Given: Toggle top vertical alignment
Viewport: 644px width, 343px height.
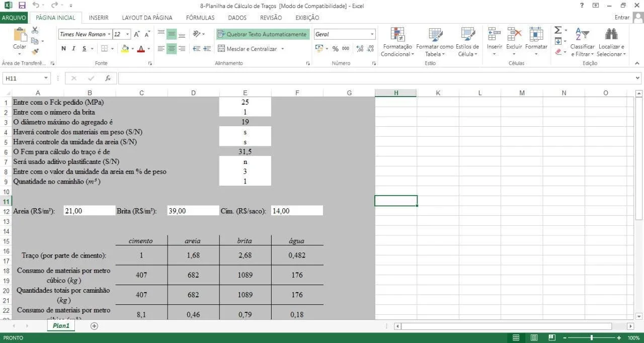Looking at the screenshot, I should point(161,34).
